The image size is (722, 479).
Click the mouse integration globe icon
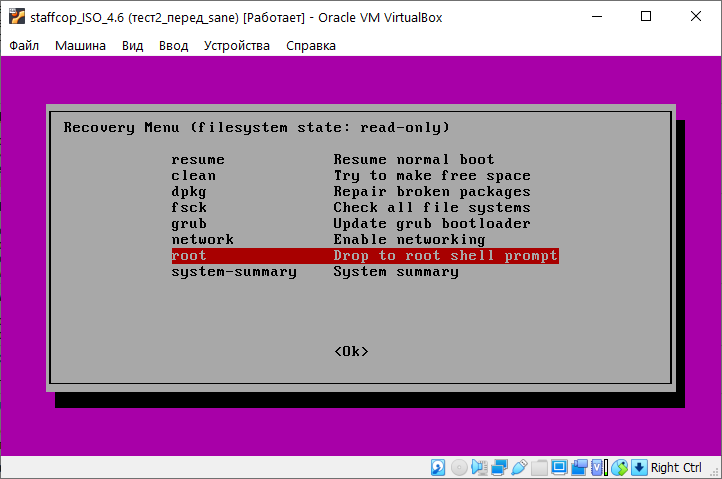click(x=619, y=467)
